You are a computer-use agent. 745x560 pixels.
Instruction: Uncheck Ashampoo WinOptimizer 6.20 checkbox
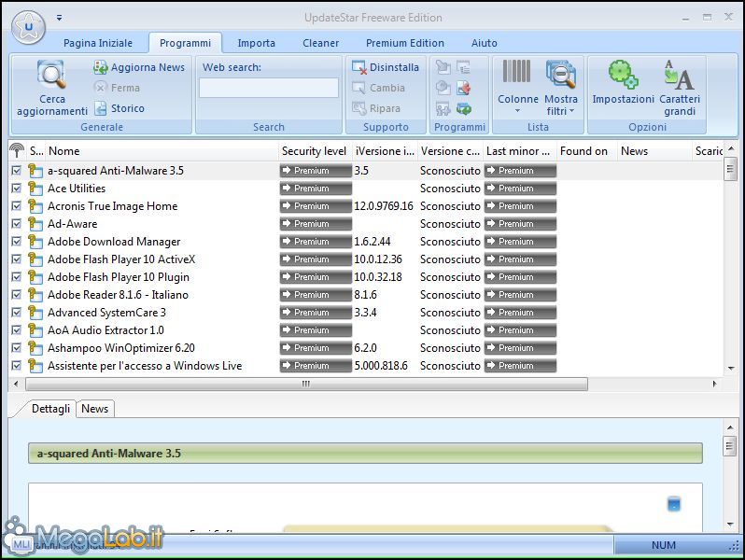[17, 348]
